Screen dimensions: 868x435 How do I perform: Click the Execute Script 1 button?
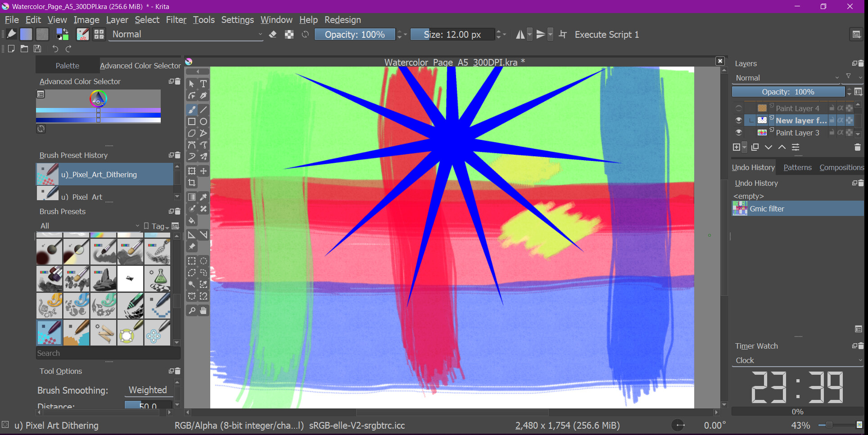[606, 35]
